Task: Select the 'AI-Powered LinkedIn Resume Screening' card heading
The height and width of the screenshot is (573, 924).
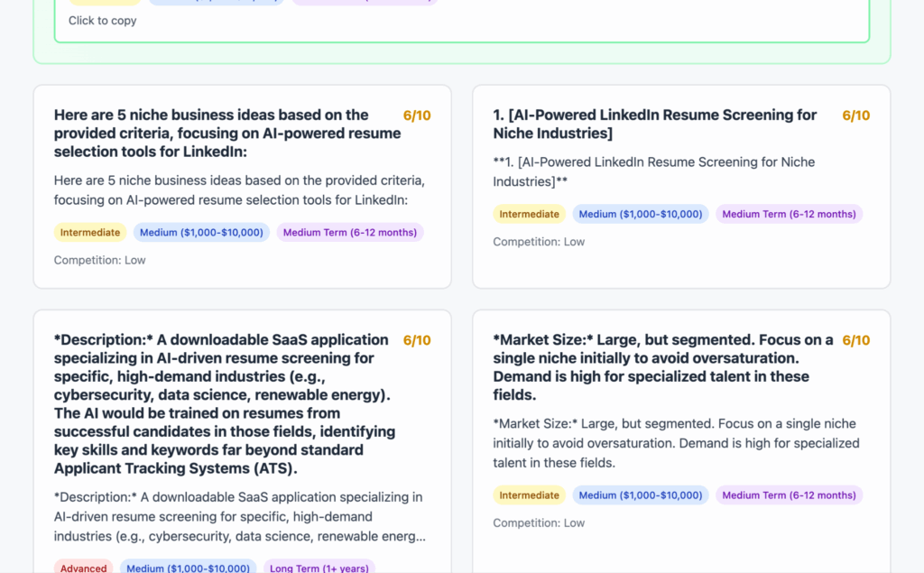Action: [x=654, y=125]
